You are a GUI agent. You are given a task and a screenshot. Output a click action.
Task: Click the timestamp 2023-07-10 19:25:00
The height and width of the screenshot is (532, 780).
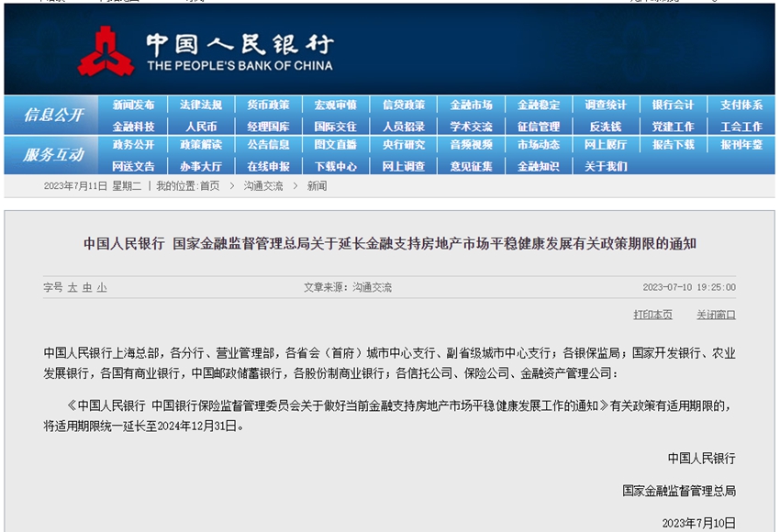tap(689, 287)
